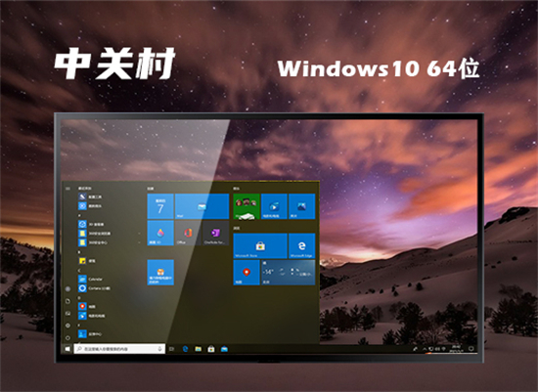Viewport: 538px width, 392px height.
Task: Open the Microsoft Edge tile
Action: point(301,246)
